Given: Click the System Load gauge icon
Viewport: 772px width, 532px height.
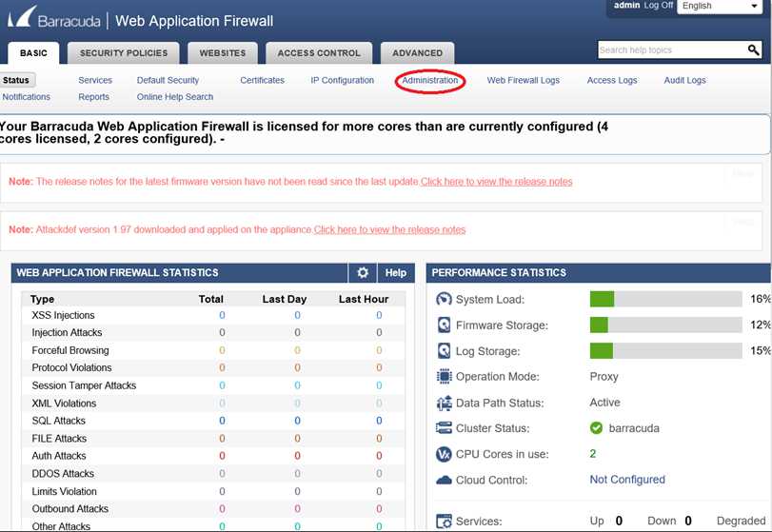Looking at the screenshot, I should pos(444,299).
